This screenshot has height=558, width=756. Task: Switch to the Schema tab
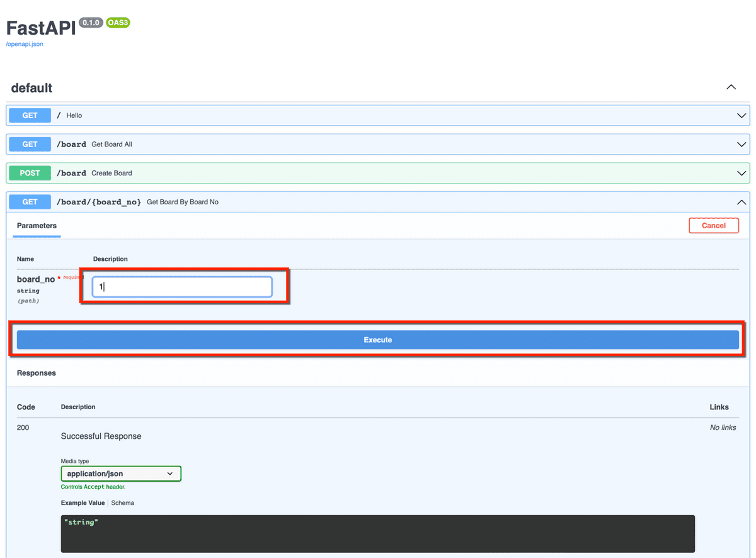[x=123, y=503]
